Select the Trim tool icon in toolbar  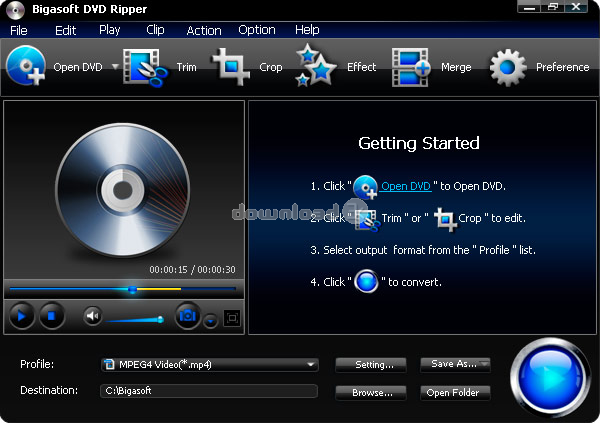click(x=145, y=67)
